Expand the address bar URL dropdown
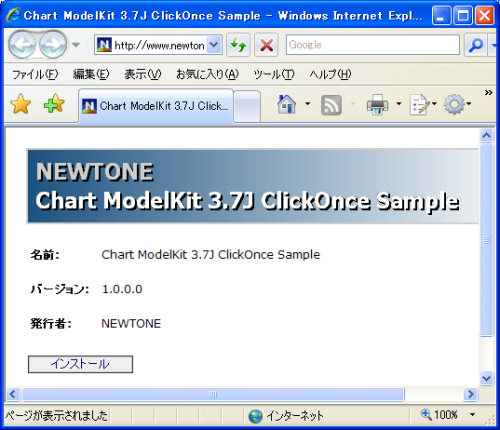The height and width of the screenshot is (430, 500). tap(214, 44)
